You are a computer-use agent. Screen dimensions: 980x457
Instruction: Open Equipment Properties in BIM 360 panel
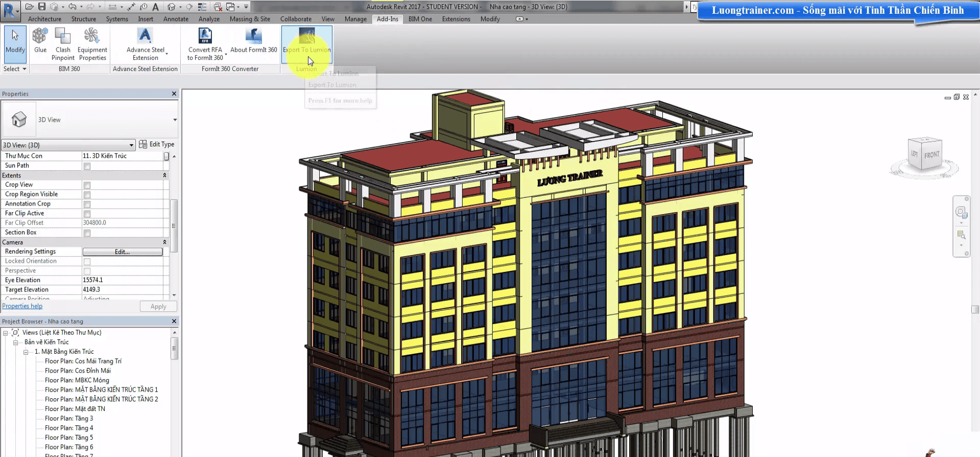coord(92,44)
